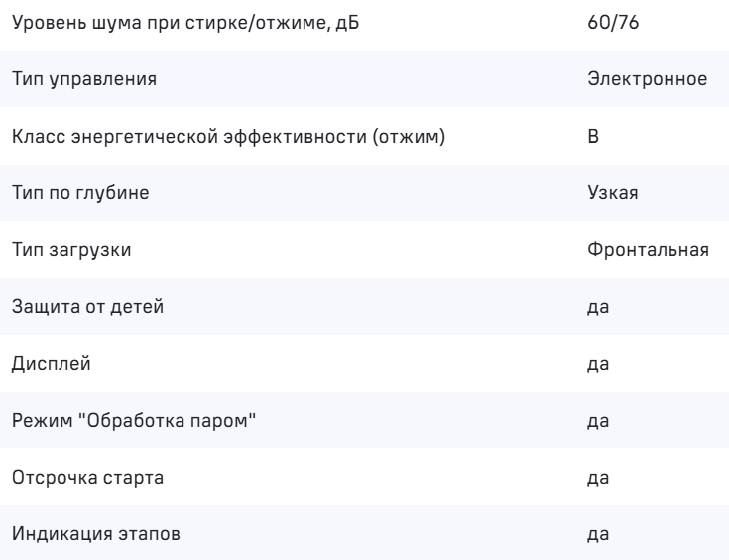729x560 pixels.
Task: Click the "Фронтальная" loading type value
Action: point(648,251)
